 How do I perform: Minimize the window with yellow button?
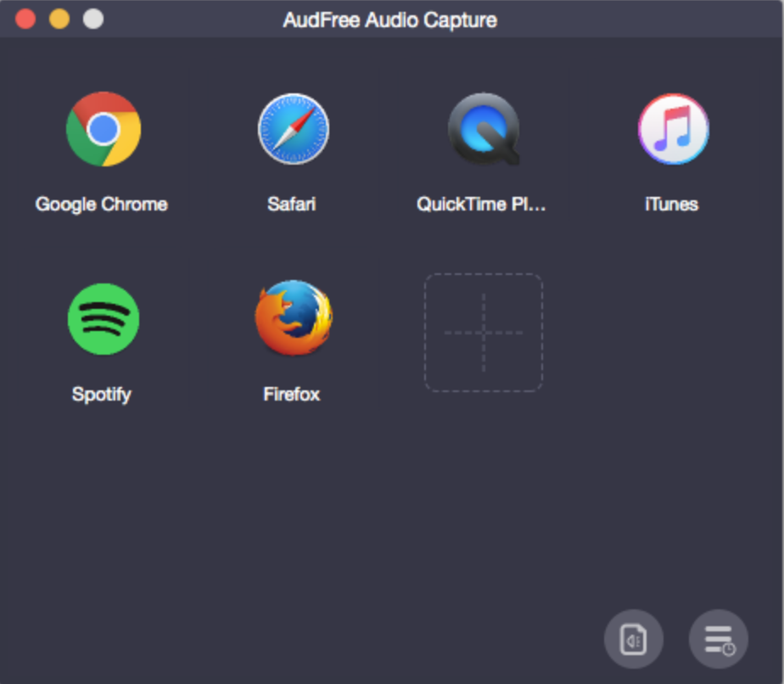[x=59, y=20]
